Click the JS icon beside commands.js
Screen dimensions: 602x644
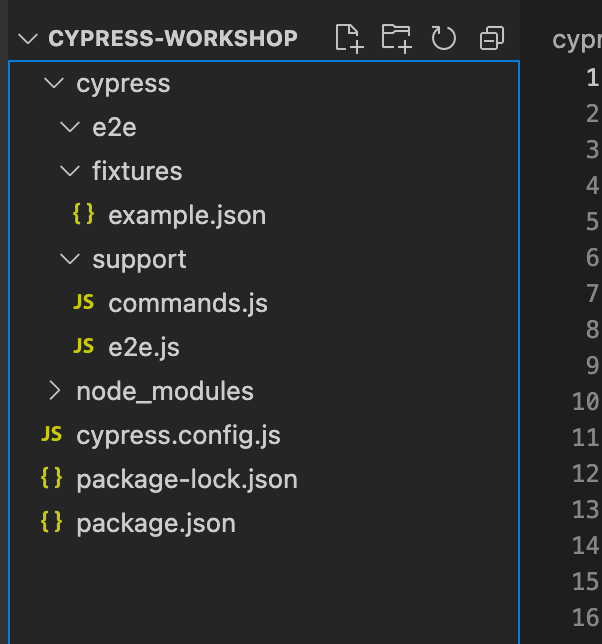pyautogui.click(x=84, y=302)
